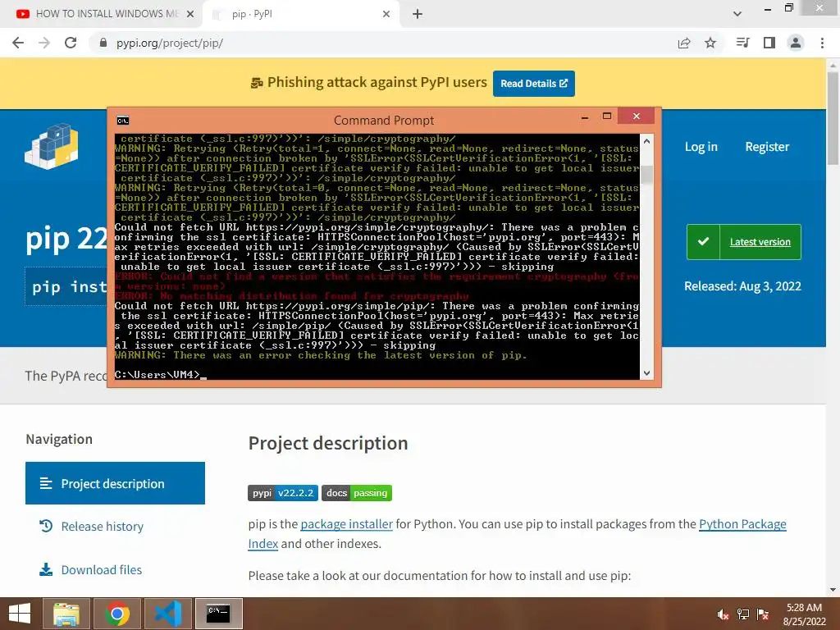Image resolution: width=840 pixels, height=630 pixels.
Task: Select the pip · PyPI tab
Action: point(300,14)
